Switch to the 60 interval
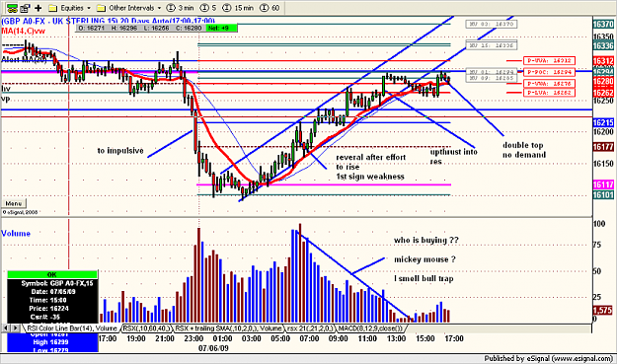The height and width of the screenshot is (364, 617). [x=270, y=8]
